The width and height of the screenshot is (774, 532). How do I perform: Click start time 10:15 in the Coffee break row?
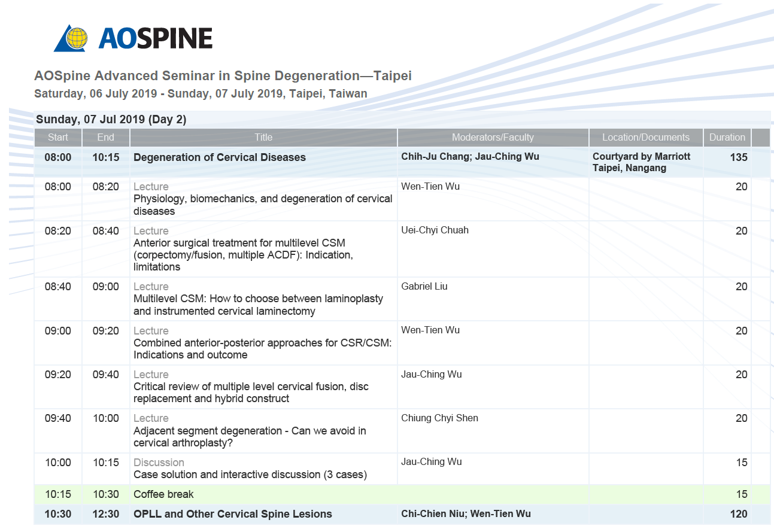[58, 494]
